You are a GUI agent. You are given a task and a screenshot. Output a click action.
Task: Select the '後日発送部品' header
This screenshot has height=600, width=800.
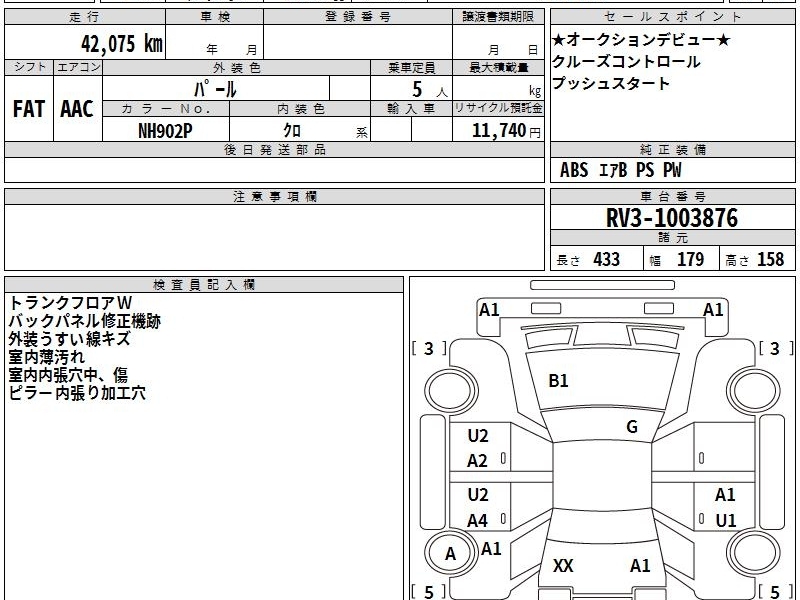pos(274,150)
